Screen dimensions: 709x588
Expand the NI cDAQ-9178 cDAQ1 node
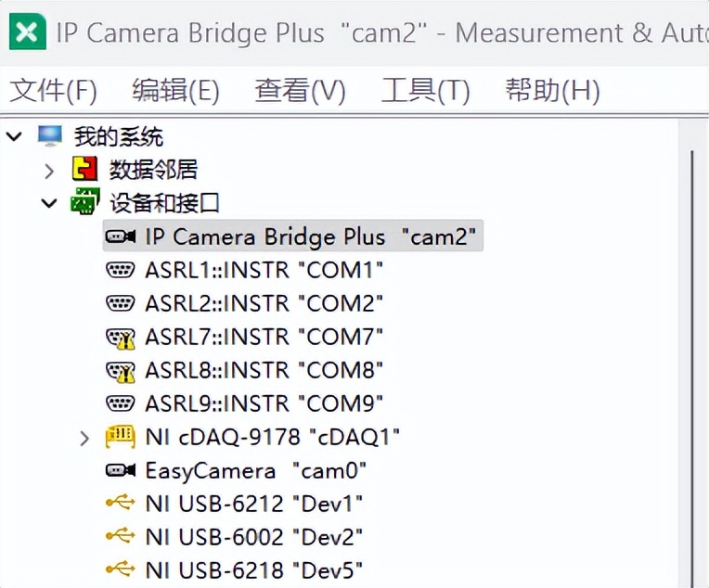(85, 437)
